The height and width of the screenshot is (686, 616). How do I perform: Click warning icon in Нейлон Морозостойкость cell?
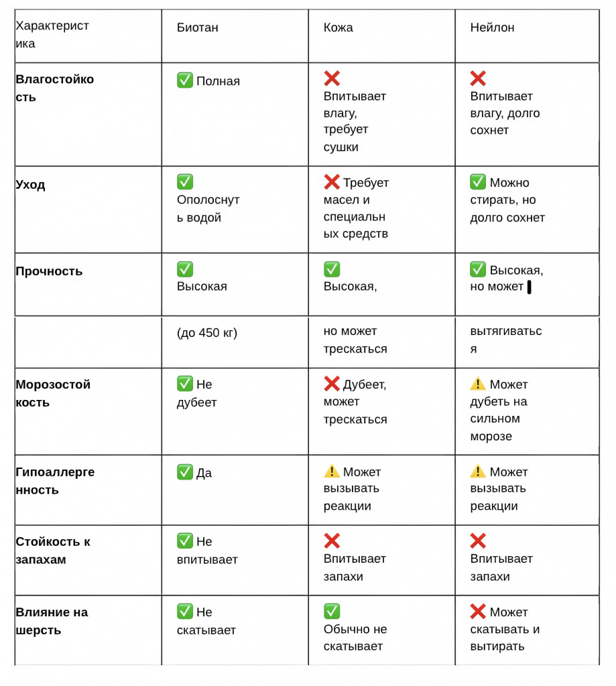tap(478, 384)
